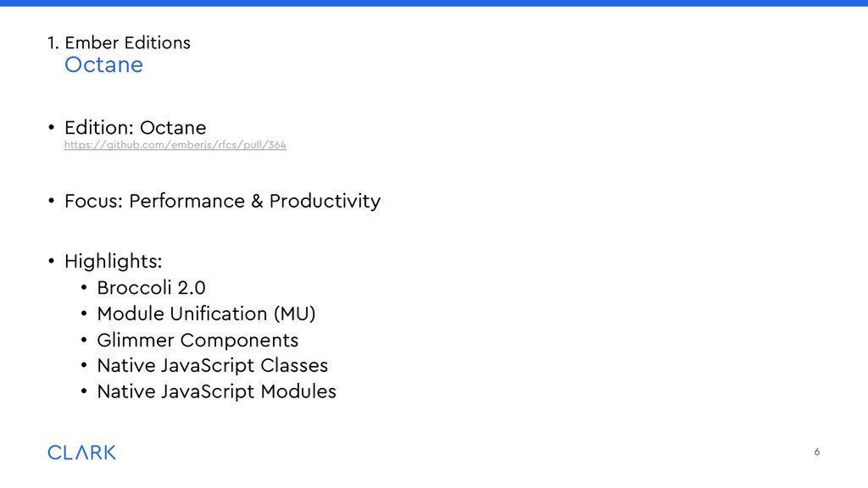The height and width of the screenshot is (488, 868).
Task: Click bullet dot before 'Native JavaScript Modules'
Action: (84, 392)
